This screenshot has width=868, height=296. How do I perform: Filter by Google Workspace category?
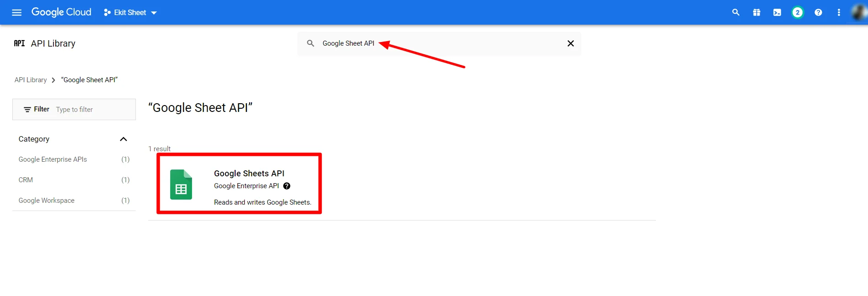tap(74, 201)
